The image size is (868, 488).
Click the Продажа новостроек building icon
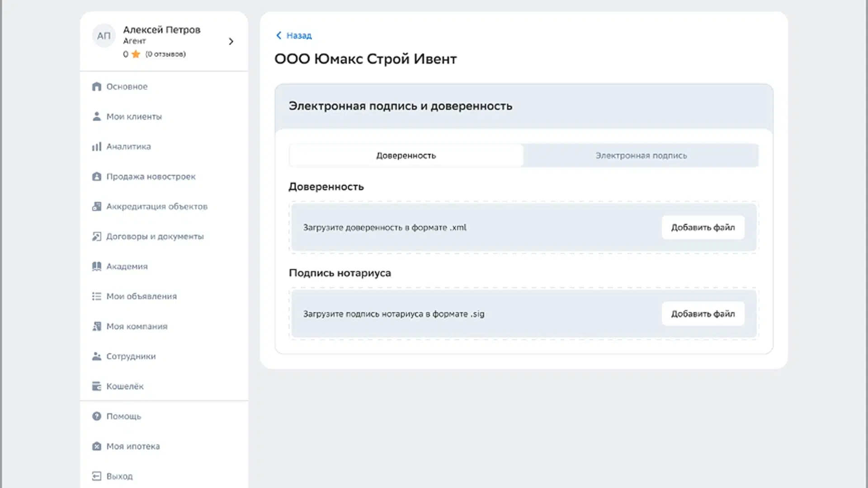pyautogui.click(x=96, y=176)
